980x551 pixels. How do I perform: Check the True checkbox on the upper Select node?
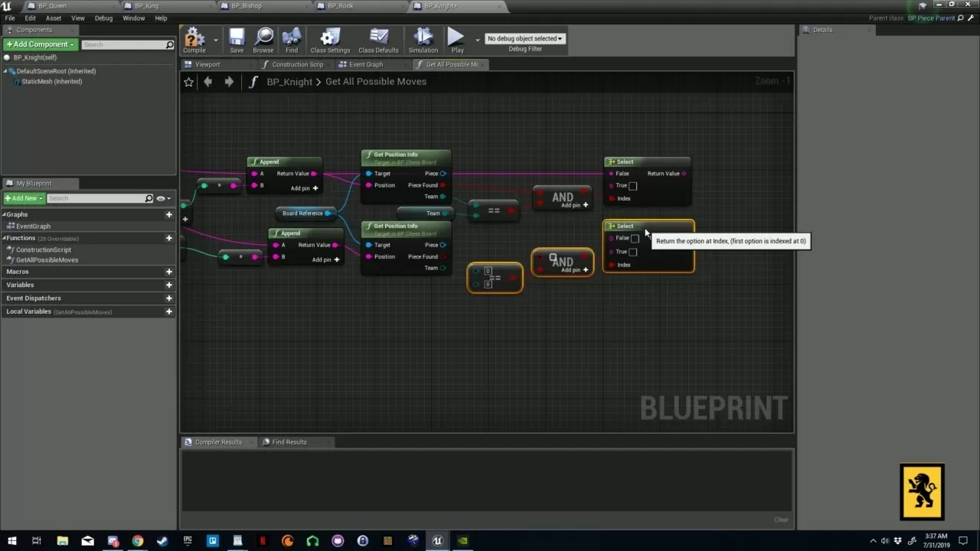(633, 185)
